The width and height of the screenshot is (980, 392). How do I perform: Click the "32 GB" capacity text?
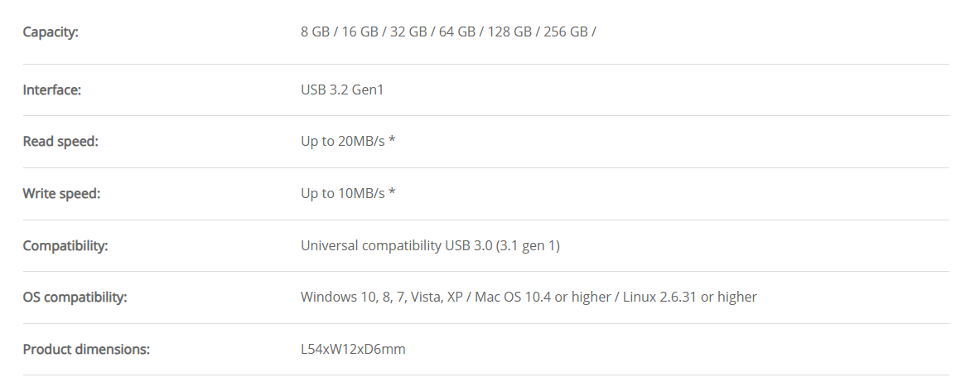(408, 32)
